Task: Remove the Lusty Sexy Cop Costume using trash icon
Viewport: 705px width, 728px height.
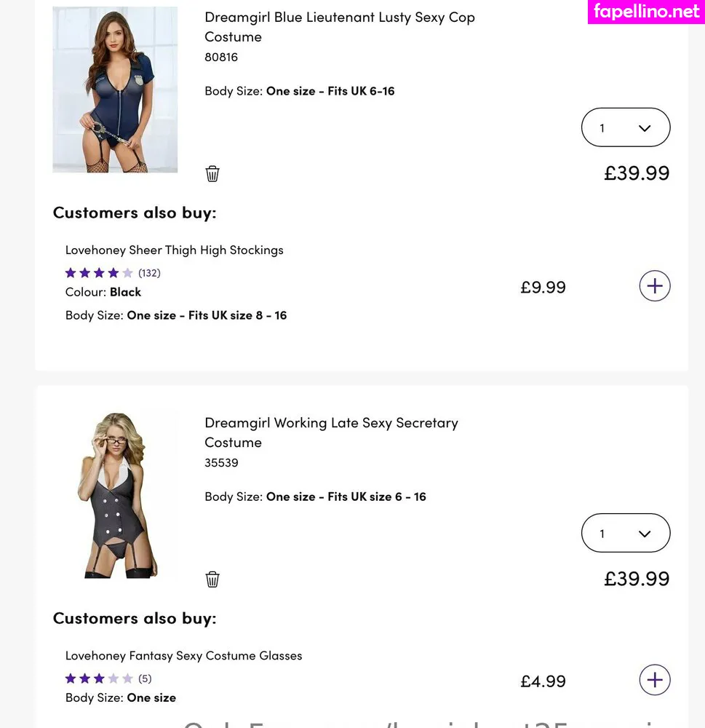Action: pyautogui.click(x=212, y=174)
